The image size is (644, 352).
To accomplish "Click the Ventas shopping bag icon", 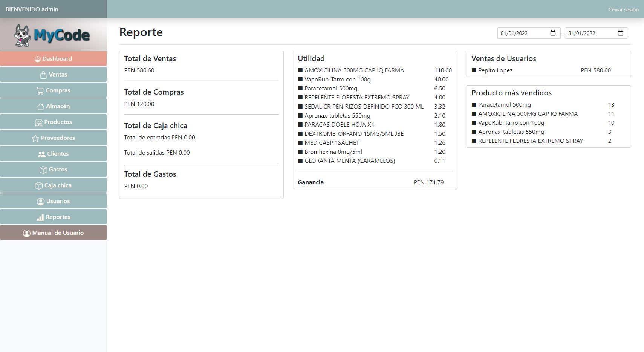I will (43, 75).
